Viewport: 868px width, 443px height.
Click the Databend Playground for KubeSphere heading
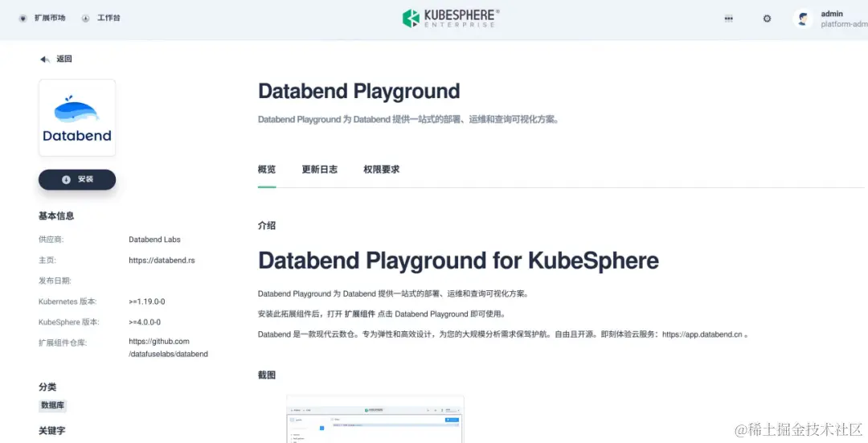pyautogui.click(x=458, y=260)
